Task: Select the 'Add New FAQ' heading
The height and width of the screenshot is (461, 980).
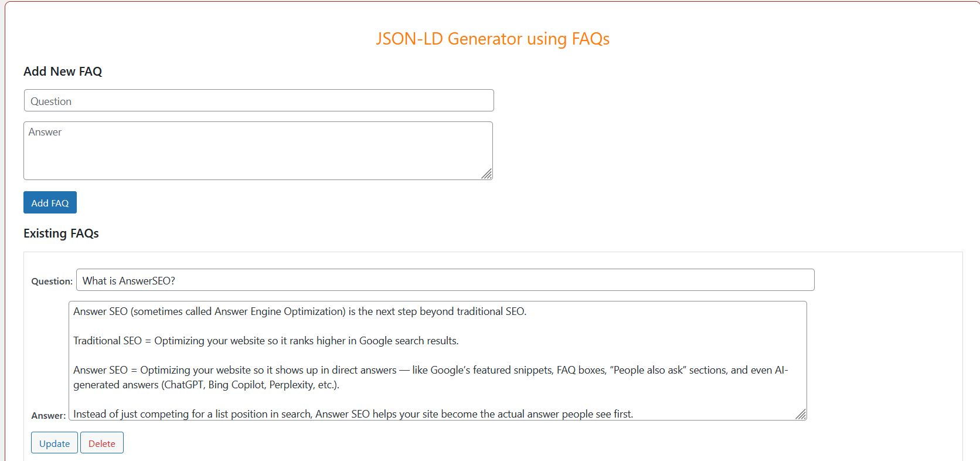Action: [63, 71]
